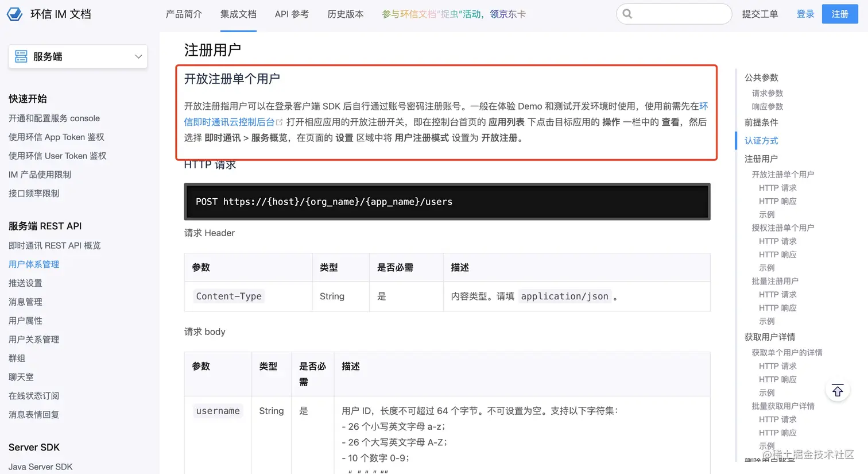Jump to 获取用户详情 in outline
This screenshot has height=474, width=868.
770,337
